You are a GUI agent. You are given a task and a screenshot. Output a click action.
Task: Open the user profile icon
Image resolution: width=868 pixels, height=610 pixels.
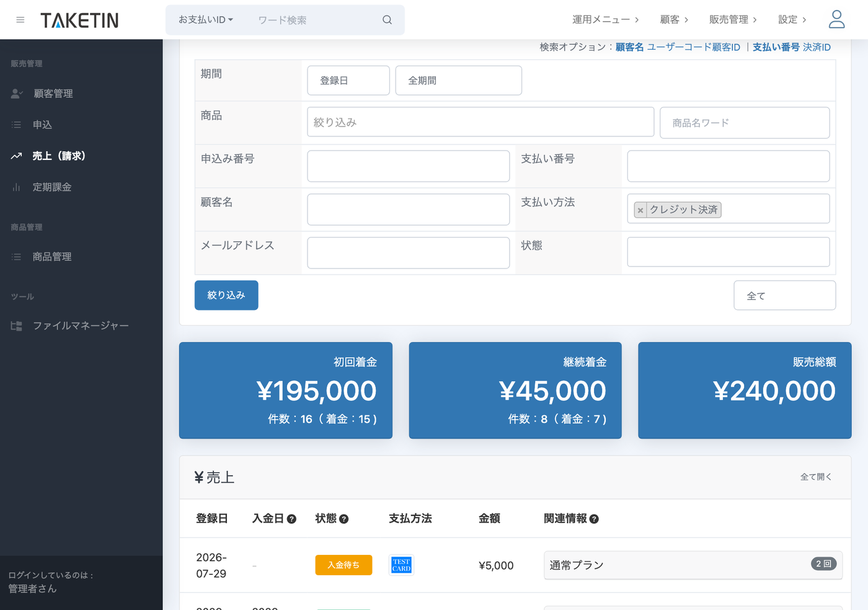(836, 19)
